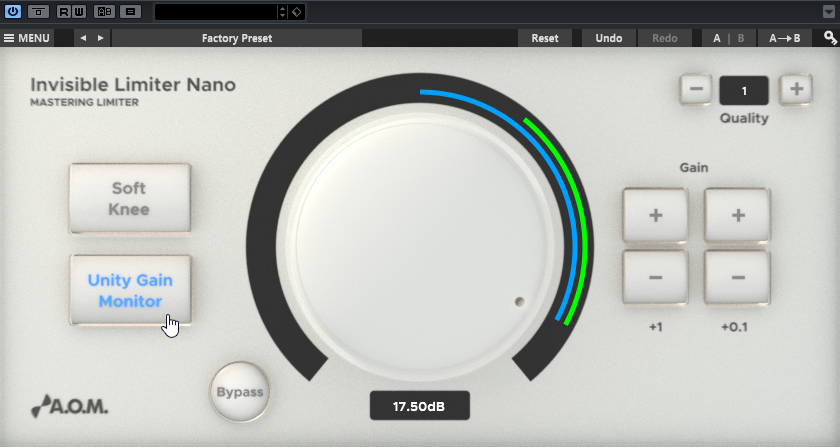Open preset management diamond icon

pos(297,12)
